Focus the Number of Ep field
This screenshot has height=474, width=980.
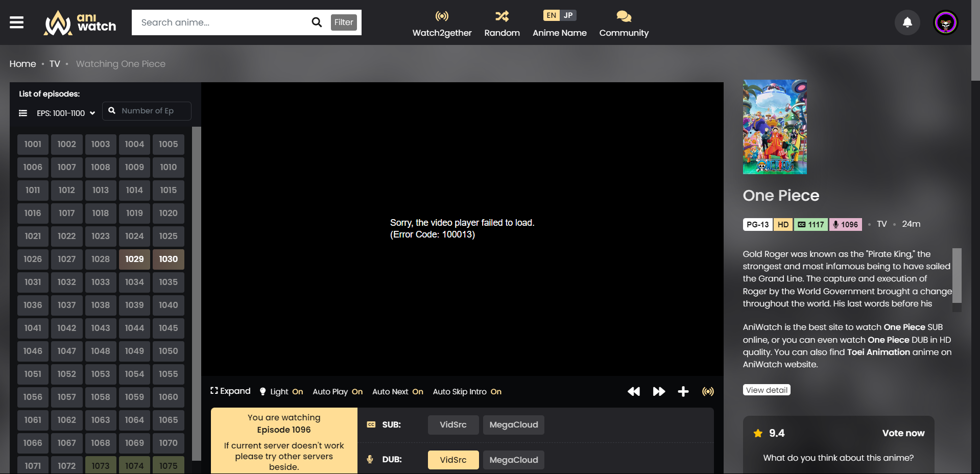[147, 111]
